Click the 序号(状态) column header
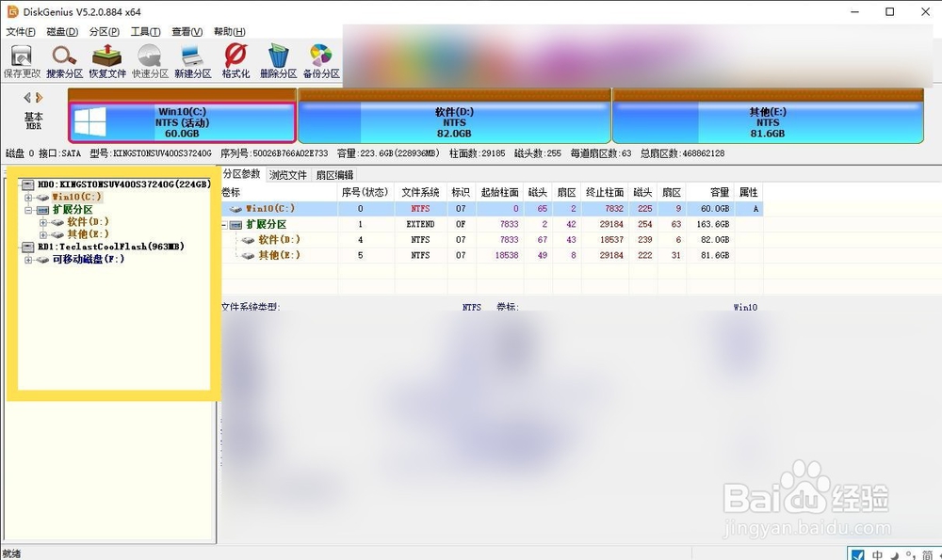The height and width of the screenshot is (560, 942). (365, 192)
